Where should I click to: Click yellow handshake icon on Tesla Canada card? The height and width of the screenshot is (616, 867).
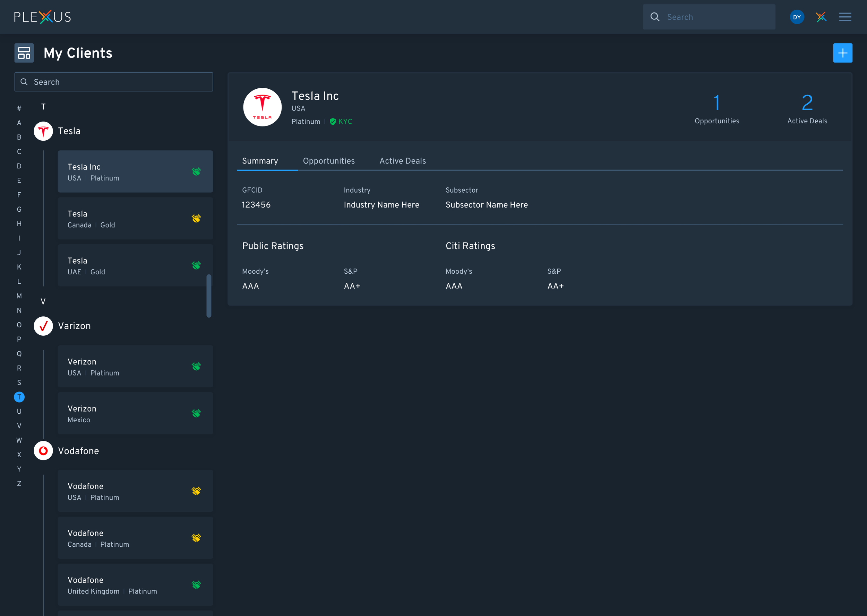coord(196,219)
